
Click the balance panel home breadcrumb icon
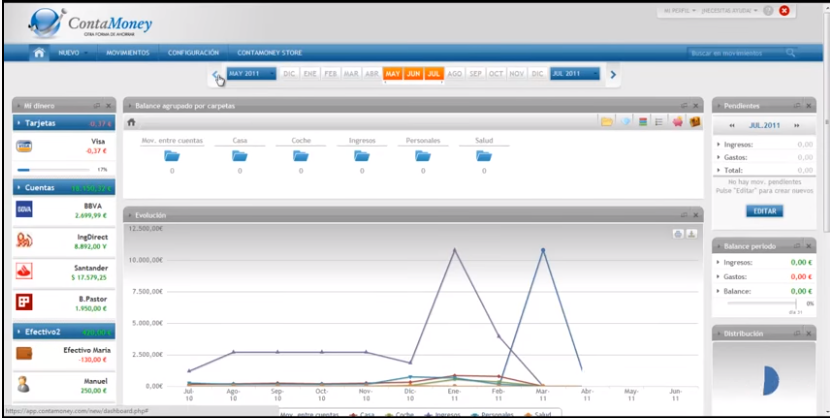pos(131,122)
